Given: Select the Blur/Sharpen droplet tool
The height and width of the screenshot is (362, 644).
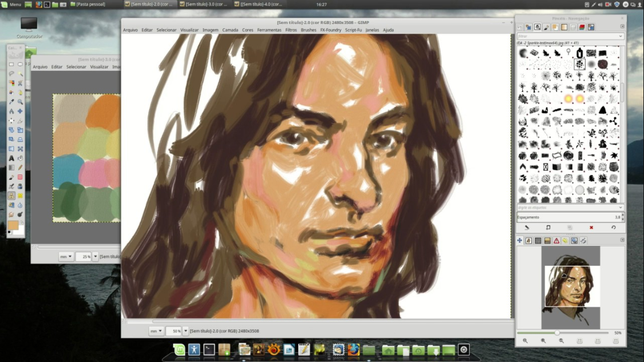Looking at the screenshot, I should 20,205.
